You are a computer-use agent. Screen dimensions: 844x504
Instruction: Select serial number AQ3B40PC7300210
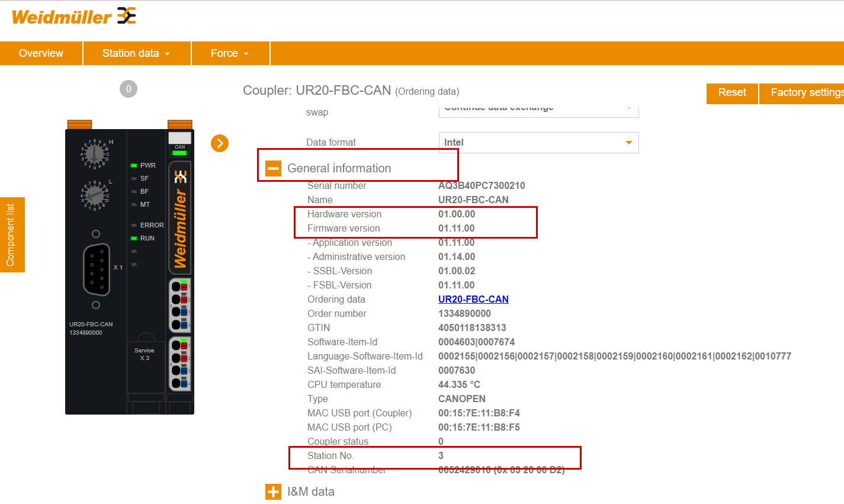click(482, 185)
